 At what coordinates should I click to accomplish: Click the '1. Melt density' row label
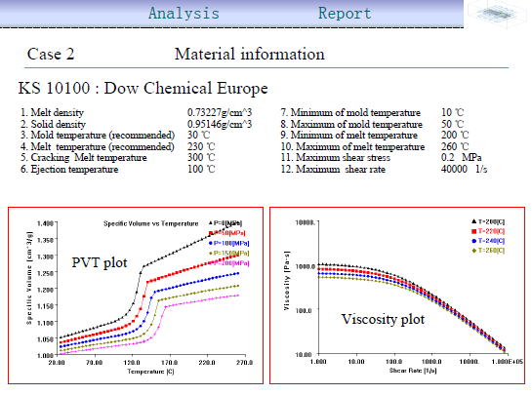coord(52,112)
